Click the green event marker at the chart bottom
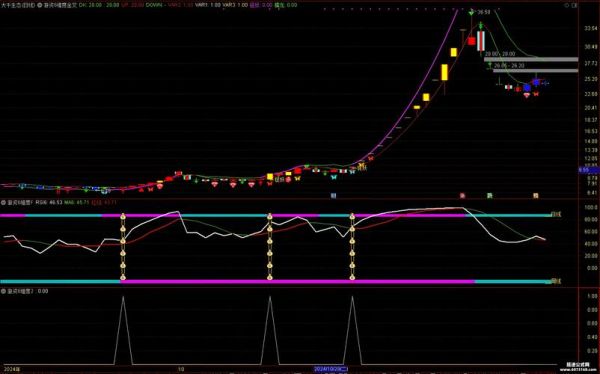600x374 pixels. pyautogui.click(x=489, y=196)
